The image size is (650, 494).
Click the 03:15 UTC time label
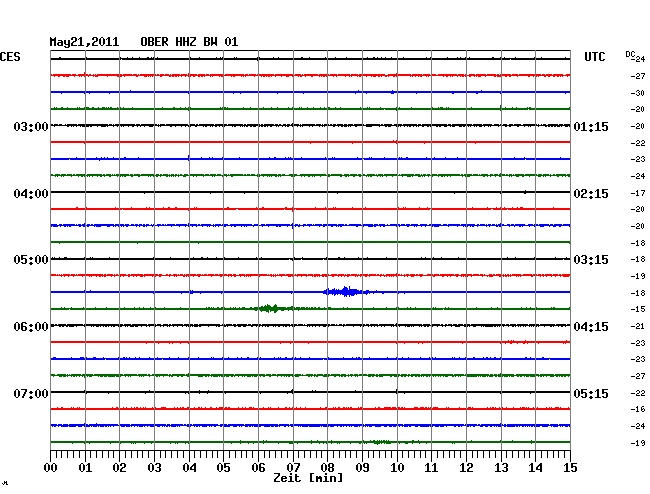point(591,260)
